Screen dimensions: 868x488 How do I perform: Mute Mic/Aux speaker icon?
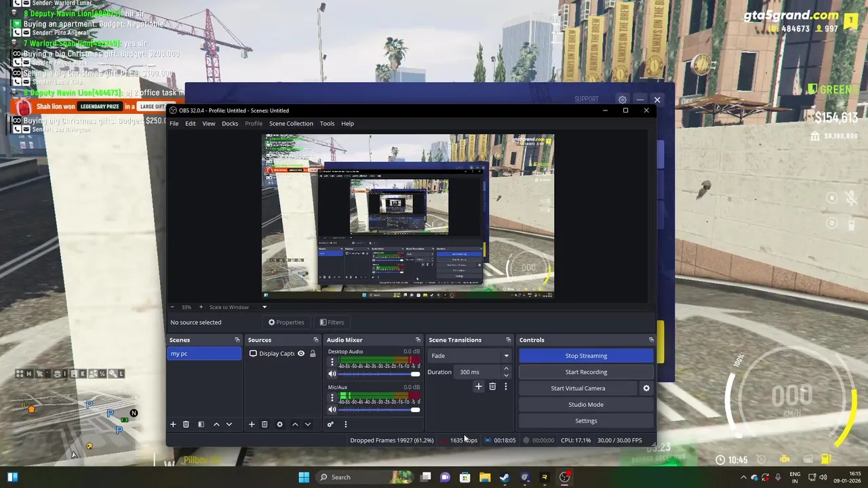332,409
